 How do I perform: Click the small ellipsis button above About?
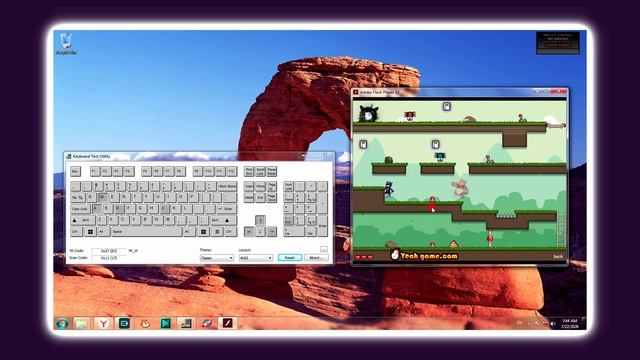coord(324,249)
